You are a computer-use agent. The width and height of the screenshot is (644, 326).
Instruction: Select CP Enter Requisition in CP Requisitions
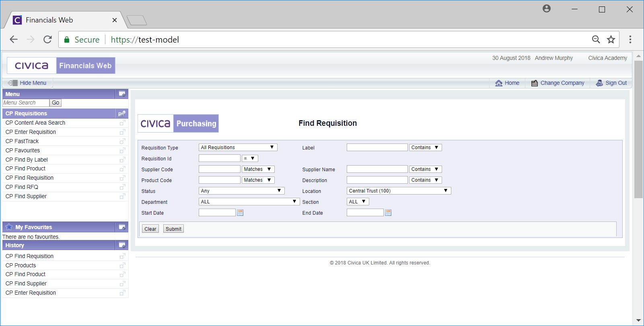pyautogui.click(x=31, y=132)
